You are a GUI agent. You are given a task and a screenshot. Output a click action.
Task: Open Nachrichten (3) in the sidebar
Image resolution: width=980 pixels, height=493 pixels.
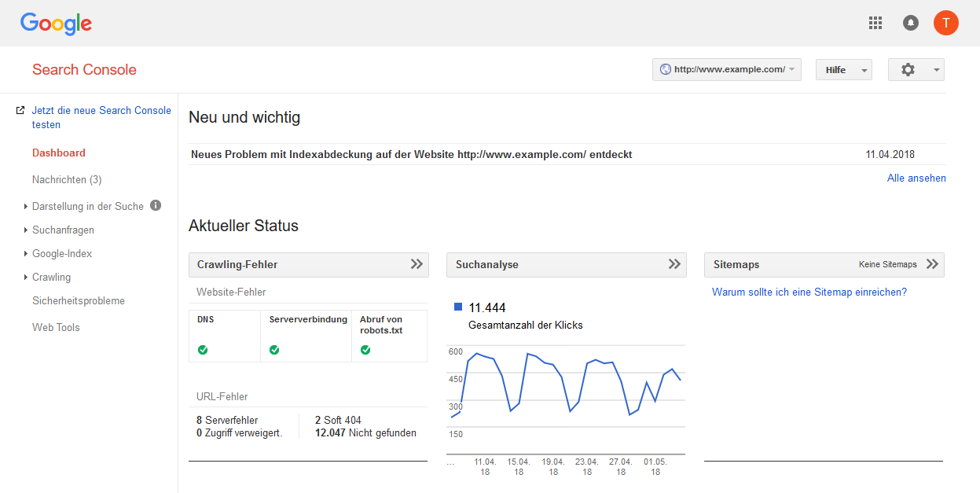click(67, 179)
